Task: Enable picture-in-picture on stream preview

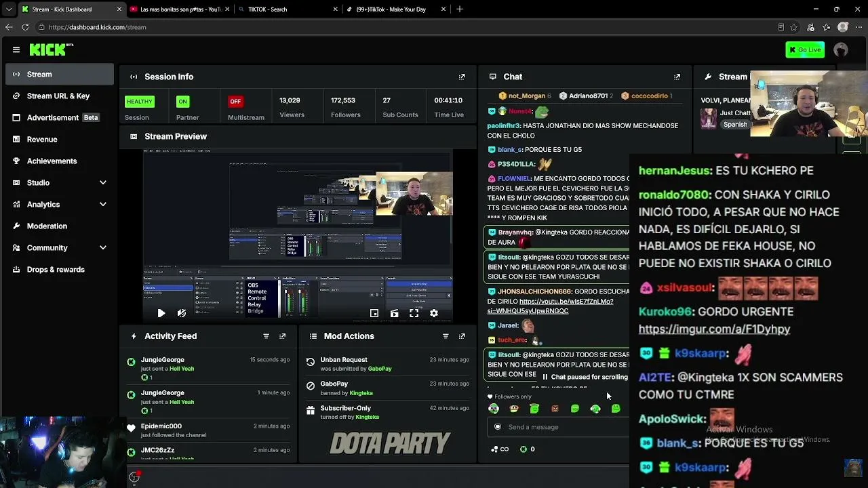Action: coord(374,313)
